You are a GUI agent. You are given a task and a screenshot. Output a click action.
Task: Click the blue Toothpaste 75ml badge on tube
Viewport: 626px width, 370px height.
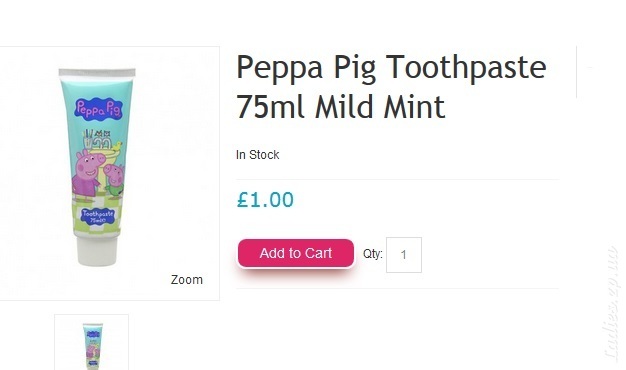(98, 216)
